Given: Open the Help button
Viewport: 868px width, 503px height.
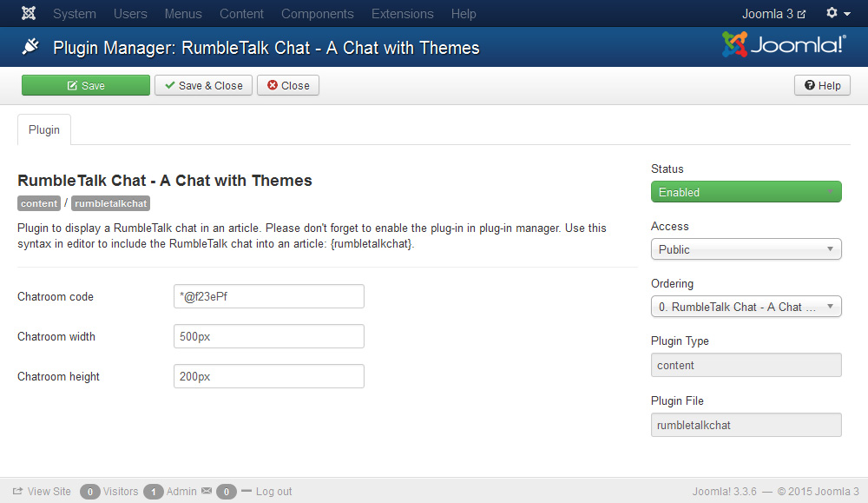Looking at the screenshot, I should coord(821,85).
